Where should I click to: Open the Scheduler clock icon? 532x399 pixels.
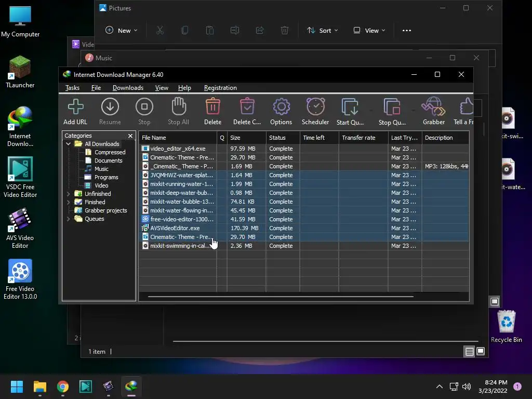(x=315, y=111)
